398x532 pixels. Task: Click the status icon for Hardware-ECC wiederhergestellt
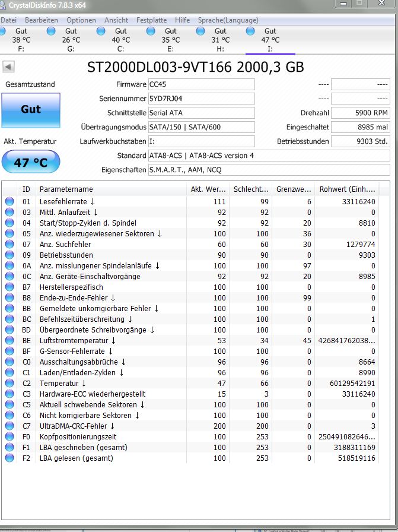click(9, 394)
